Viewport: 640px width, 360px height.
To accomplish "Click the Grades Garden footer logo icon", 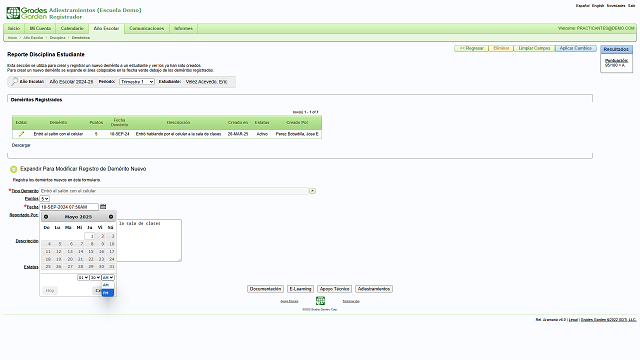I will [320, 301].
